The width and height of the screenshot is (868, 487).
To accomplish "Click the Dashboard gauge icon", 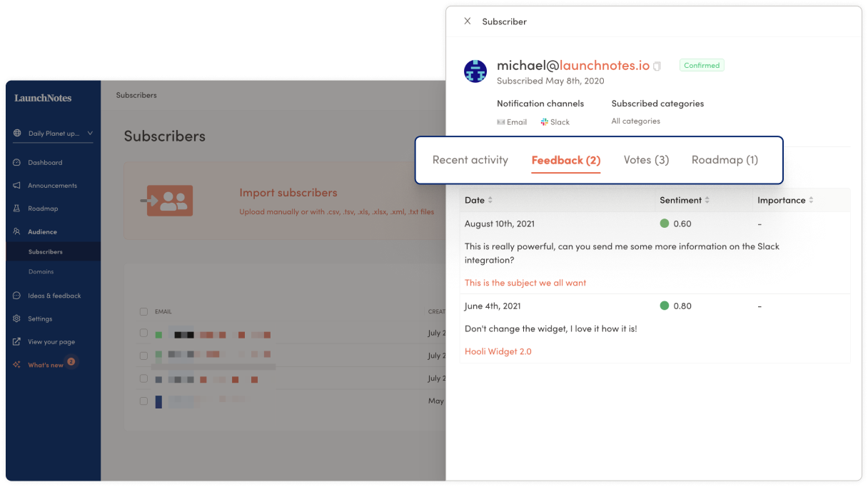I will point(17,163).
